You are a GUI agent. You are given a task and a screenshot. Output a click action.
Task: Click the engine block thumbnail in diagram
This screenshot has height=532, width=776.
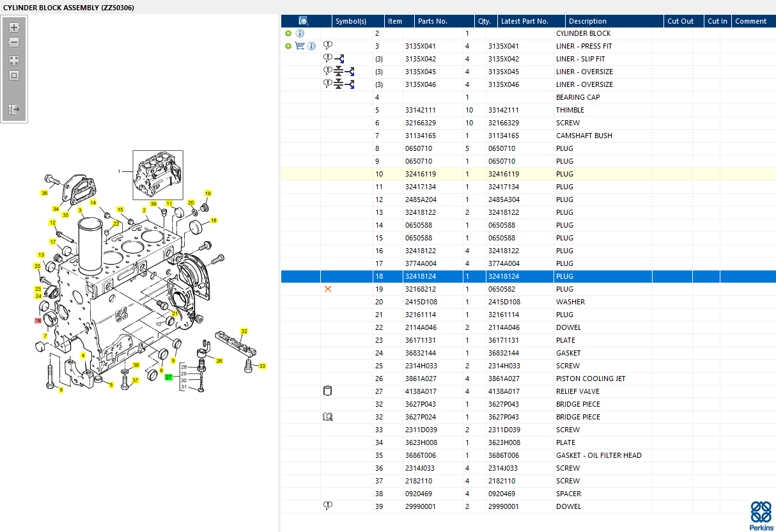158,175
